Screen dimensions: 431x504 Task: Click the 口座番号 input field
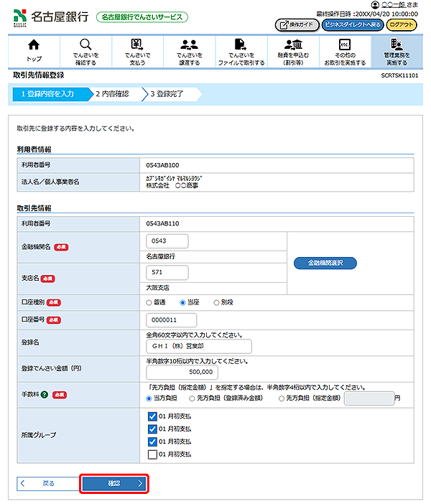click(171, 320)
